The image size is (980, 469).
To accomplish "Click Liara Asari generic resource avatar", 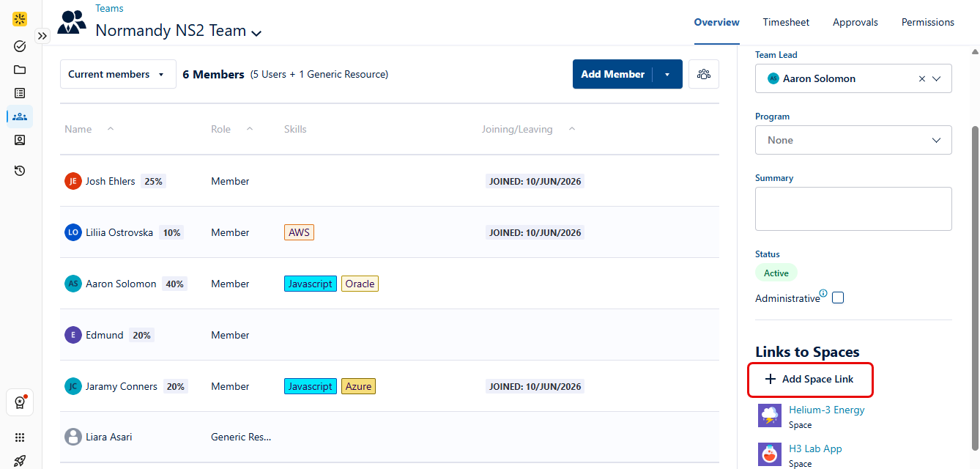I will (x=73, y=437).
